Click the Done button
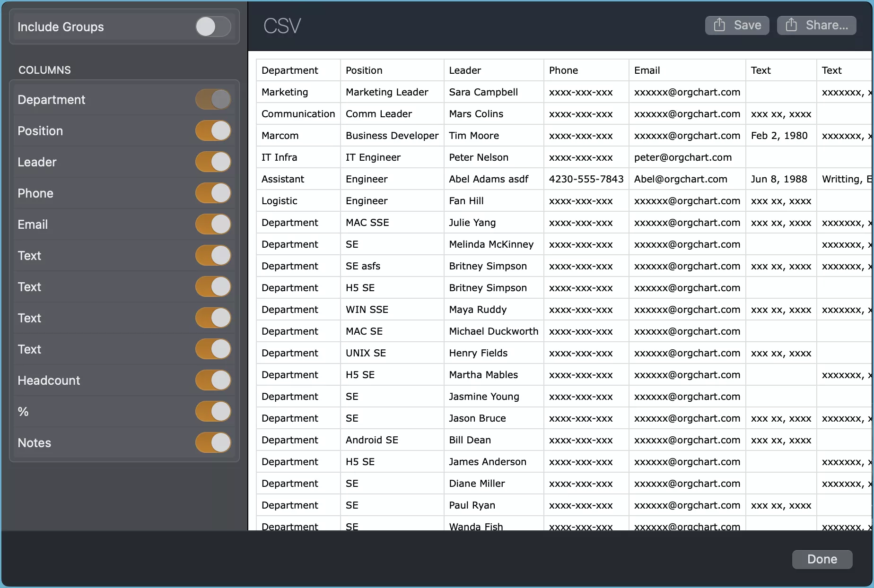The width and height of the screenshot is (874, 588). click(822, 559)
